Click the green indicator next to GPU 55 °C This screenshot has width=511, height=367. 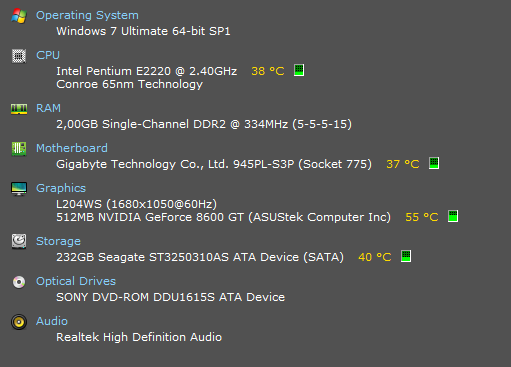453,216
